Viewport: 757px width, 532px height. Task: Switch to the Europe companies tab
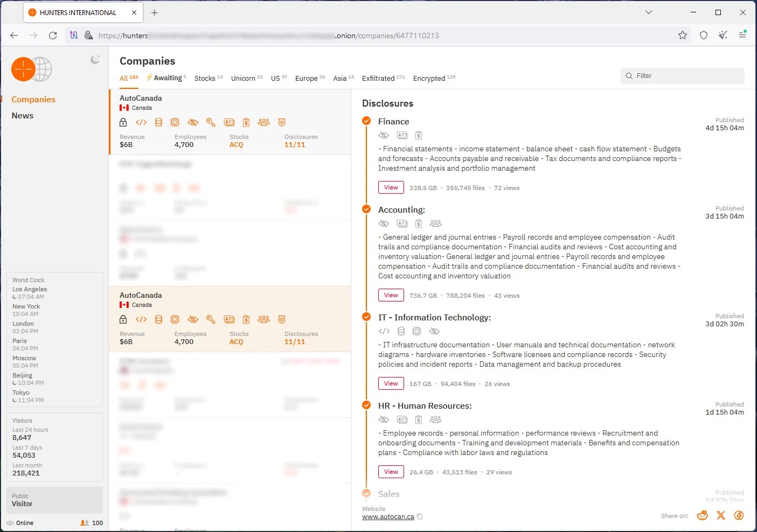[x=307, y=79]
